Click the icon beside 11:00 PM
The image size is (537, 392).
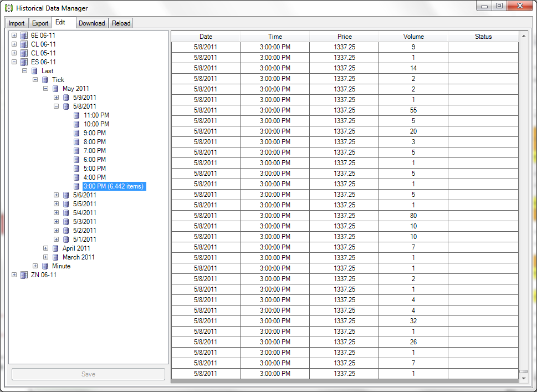click(76, 115)
